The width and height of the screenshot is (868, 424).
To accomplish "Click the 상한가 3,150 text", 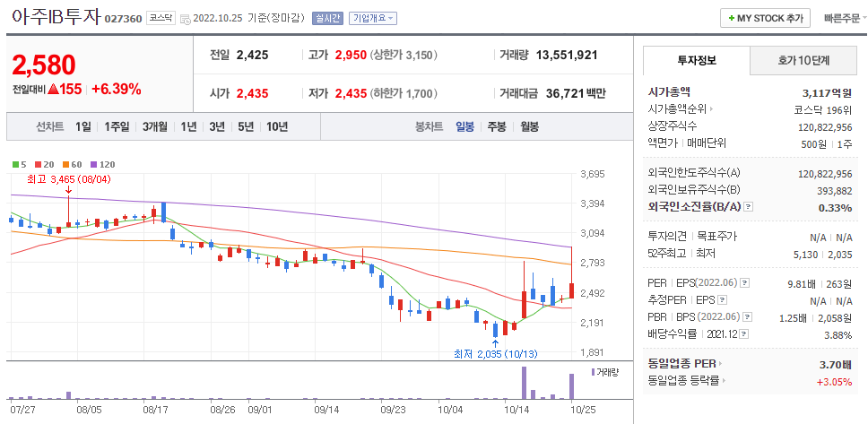I will pyautogui.click(x=404, y=56).
